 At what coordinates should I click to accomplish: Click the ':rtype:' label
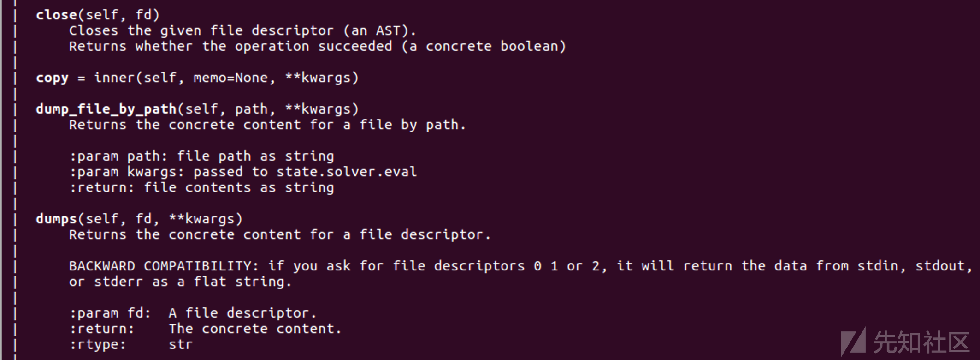(x=97, y=345)
